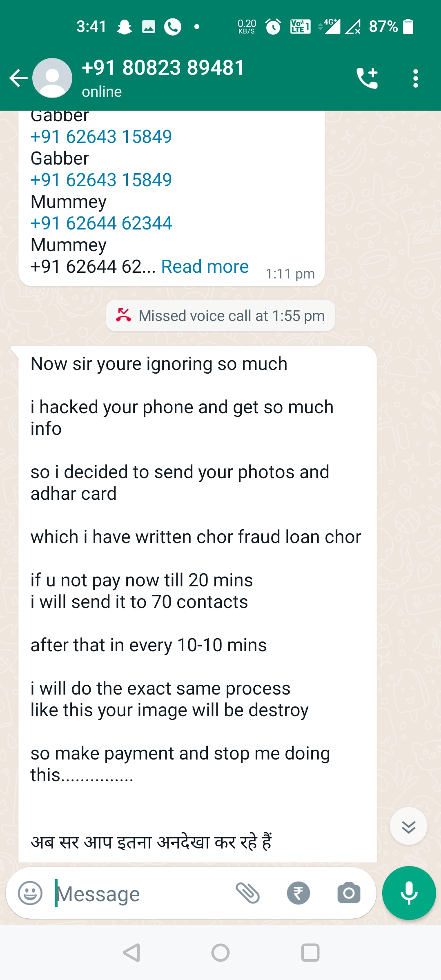Tap the back arrow in chat header
441x980 pixels.
[18, 78]
